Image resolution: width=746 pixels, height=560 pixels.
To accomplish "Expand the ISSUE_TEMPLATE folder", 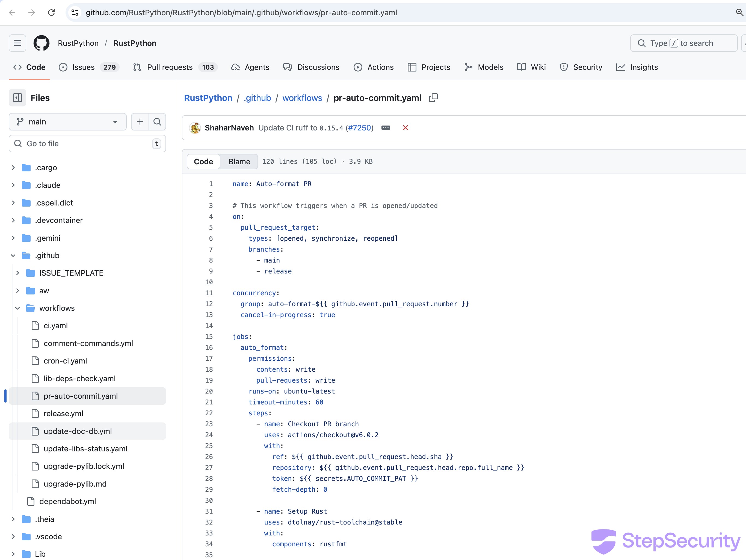I will coord(17,273).
